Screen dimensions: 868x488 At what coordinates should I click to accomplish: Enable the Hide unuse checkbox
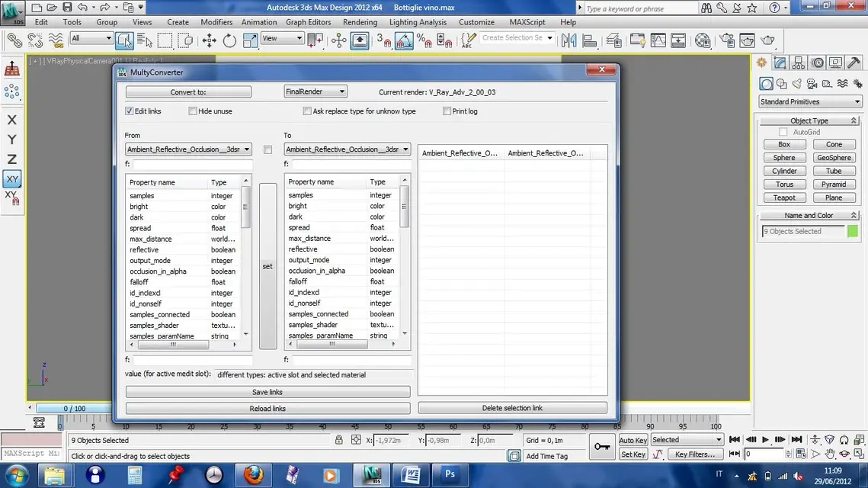[193, 111]
